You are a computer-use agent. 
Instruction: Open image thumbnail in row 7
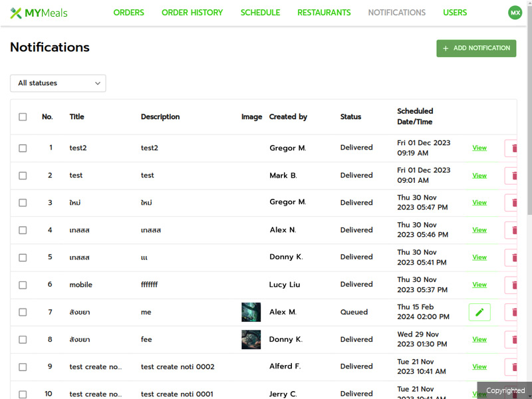(251, 312)
